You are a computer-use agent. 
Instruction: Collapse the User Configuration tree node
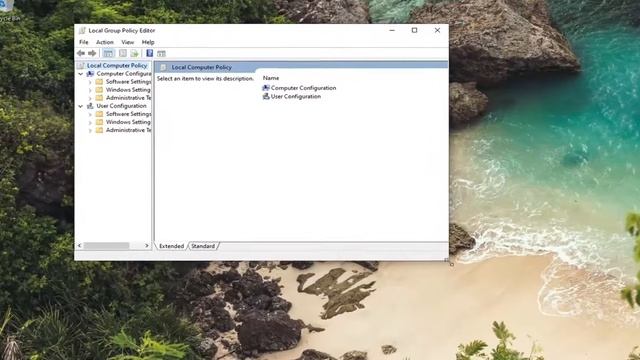(81, 106)
